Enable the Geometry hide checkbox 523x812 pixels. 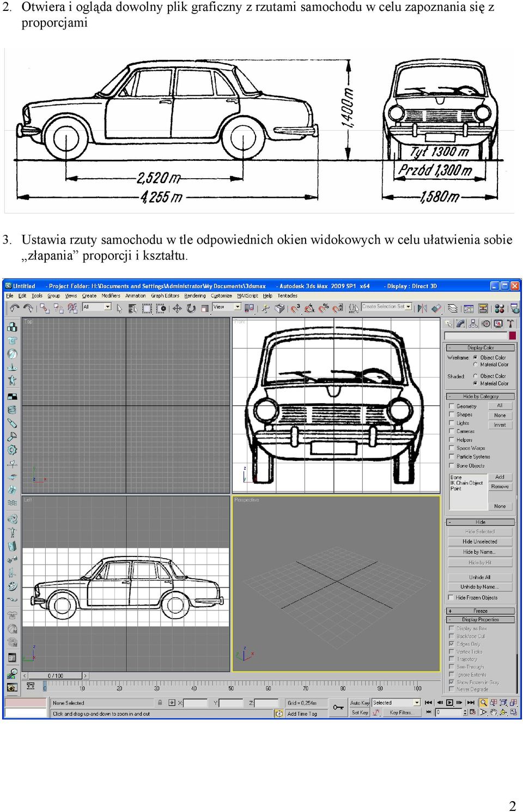[452, 406]
